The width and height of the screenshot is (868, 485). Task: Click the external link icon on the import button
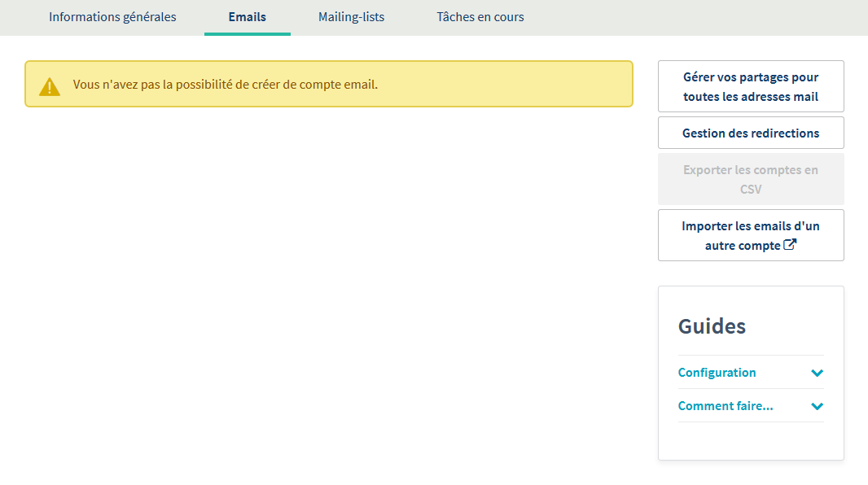(x=790, y=245)
